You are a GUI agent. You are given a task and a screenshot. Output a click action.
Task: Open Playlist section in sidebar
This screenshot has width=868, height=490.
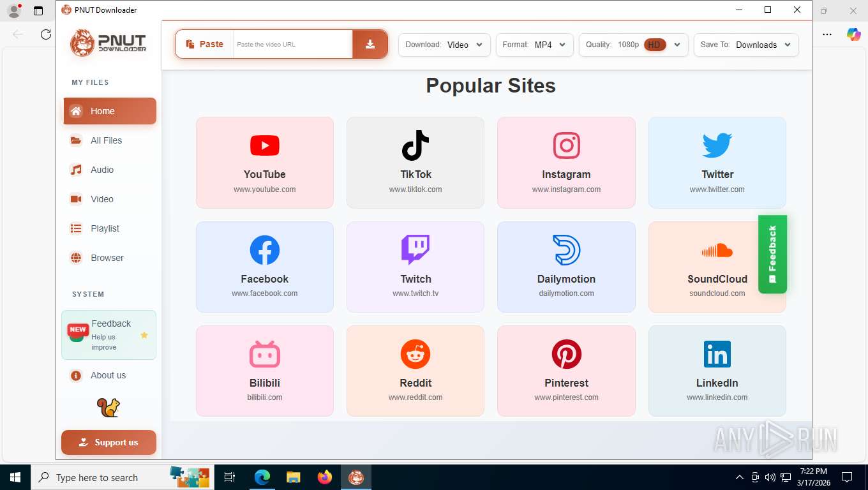[x=110, y=228]
